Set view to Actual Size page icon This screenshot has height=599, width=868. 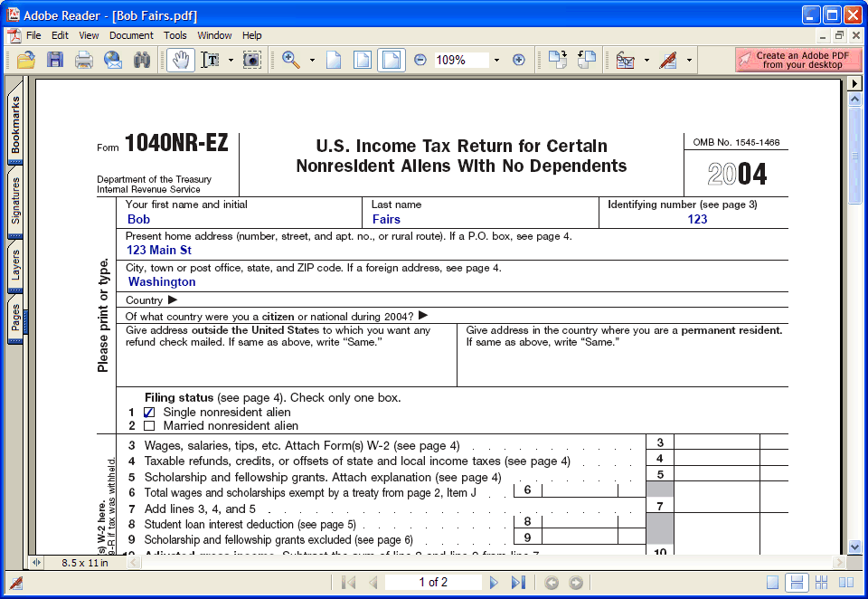click(x=334, y=60)
